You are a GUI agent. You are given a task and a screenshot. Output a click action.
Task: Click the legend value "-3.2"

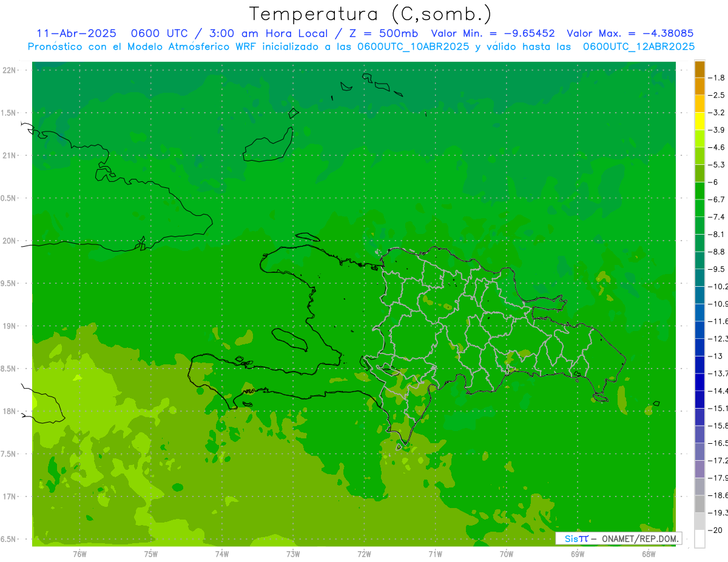click(716, 113)
